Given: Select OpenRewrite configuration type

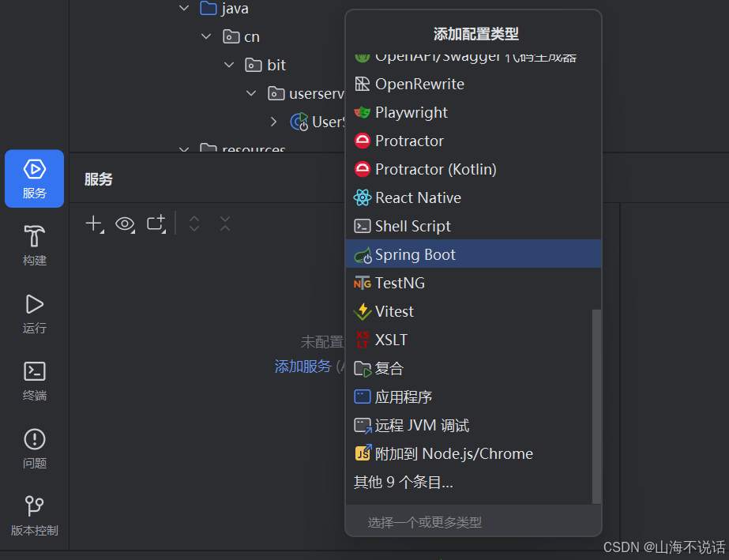Looking at the screenshot, I should click(x=473, y=84).
